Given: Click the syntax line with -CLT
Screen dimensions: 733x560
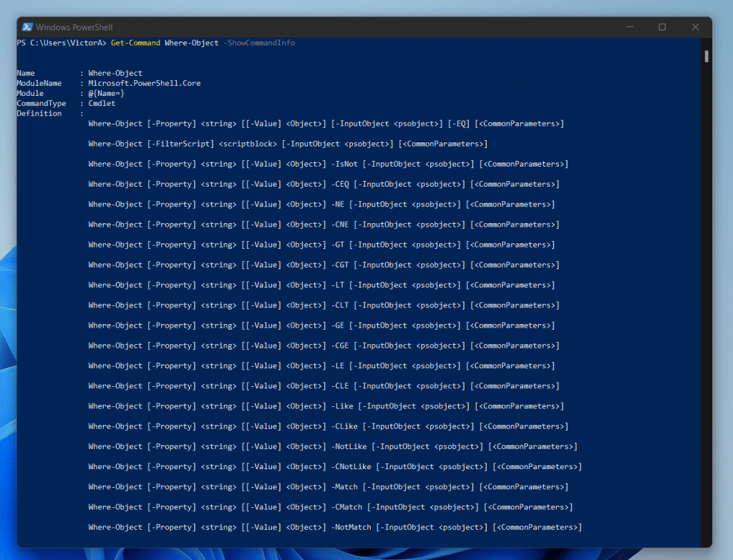Looking at the screenshot, I should [x=324, y=305].
